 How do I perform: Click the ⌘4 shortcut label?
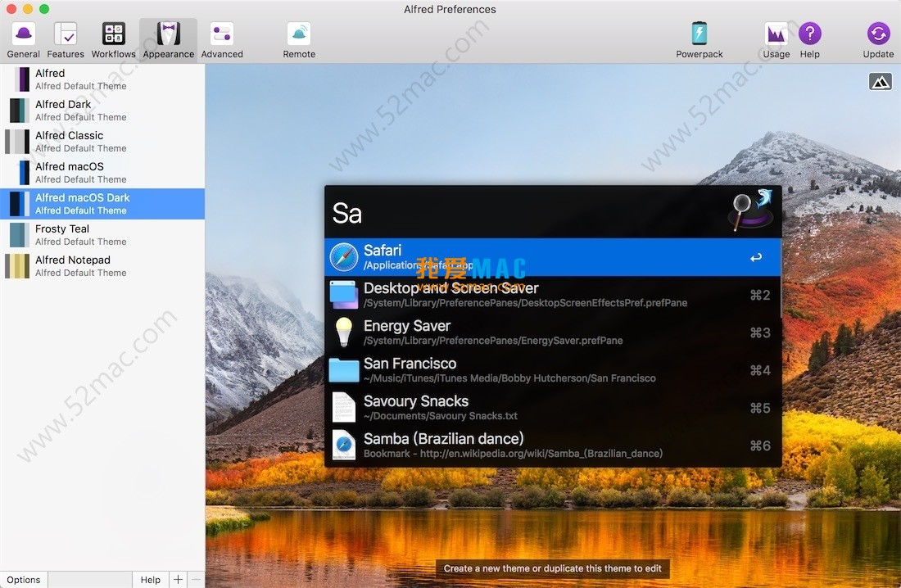tap(759, 370)
